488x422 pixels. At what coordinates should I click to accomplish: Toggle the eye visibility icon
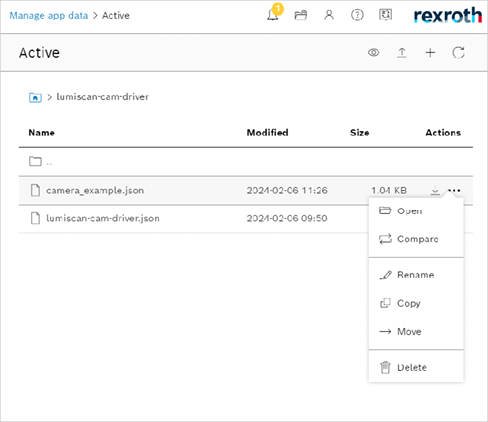click(374, 53)
